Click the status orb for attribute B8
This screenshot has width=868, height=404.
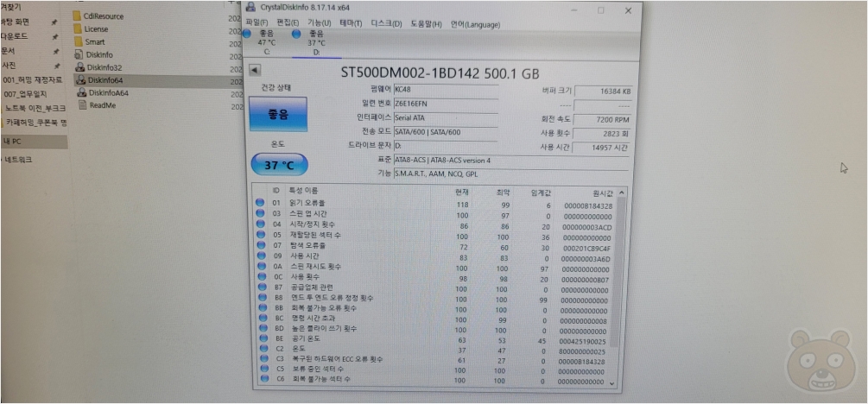(261, 298)
